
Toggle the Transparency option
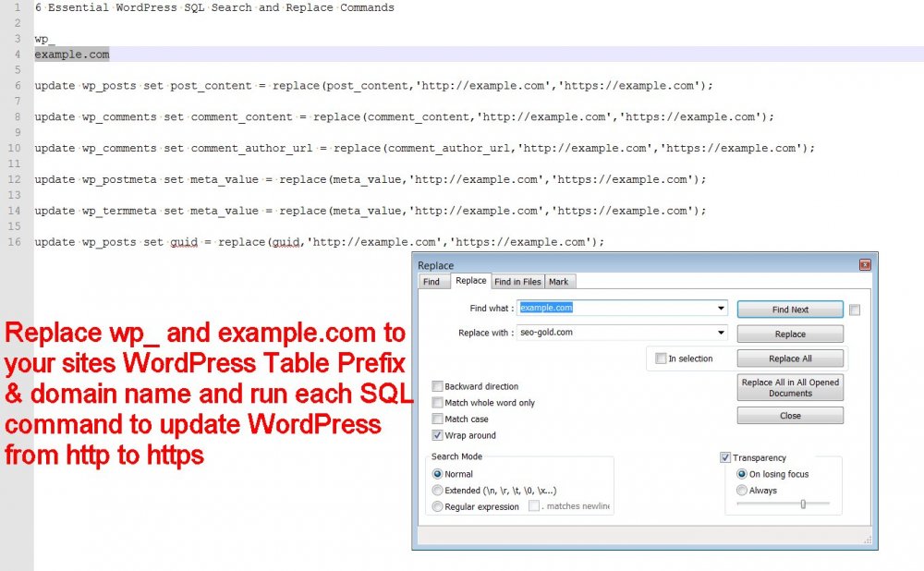pyautogui.click(x=725, y=457)
